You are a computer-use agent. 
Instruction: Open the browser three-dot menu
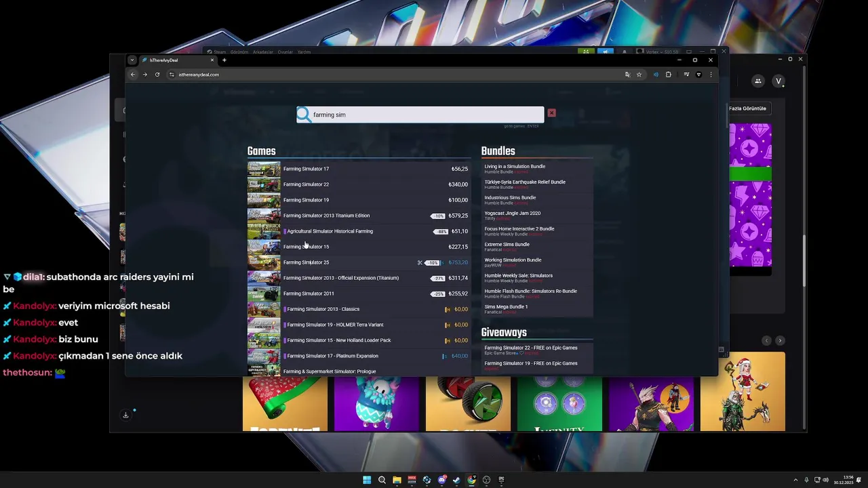pos(711,75)
